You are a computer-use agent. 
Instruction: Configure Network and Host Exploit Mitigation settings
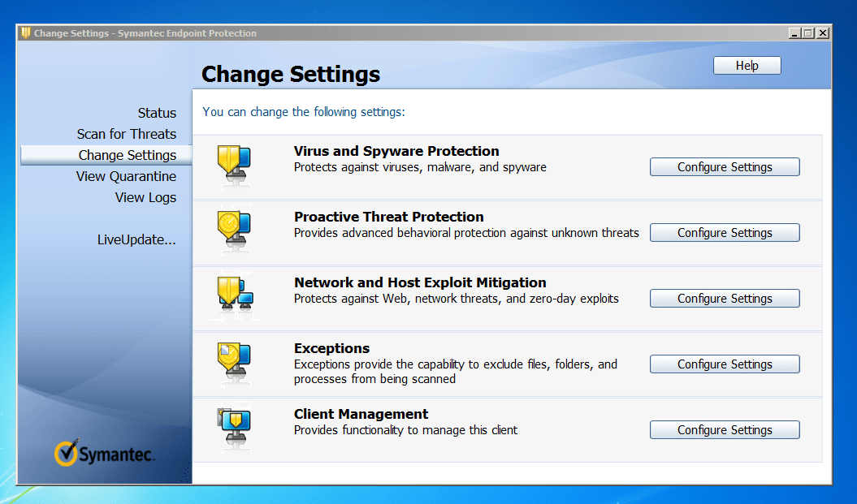pyautogui.click(x=725, y=299)
